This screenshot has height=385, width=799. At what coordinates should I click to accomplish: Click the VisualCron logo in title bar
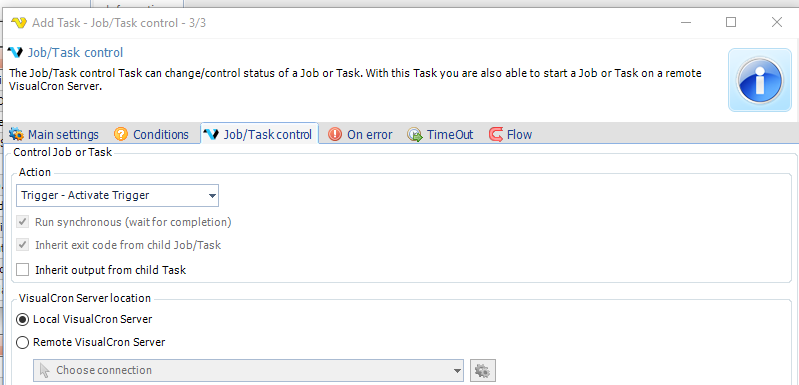point(19,22)
